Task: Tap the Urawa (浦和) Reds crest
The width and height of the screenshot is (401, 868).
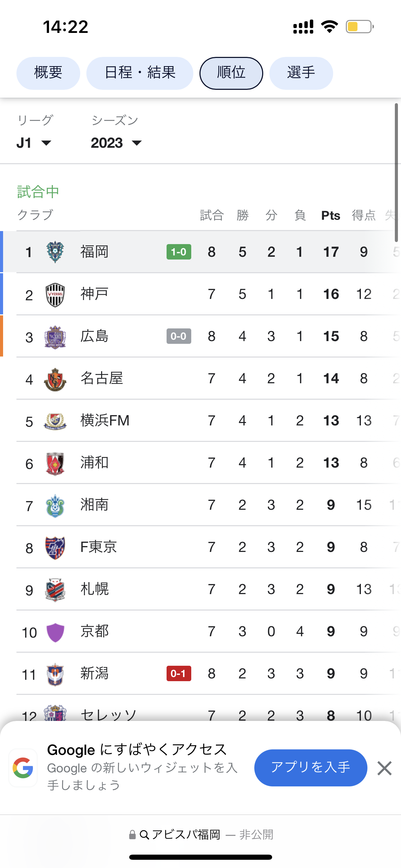Action: tap(55, 463)
